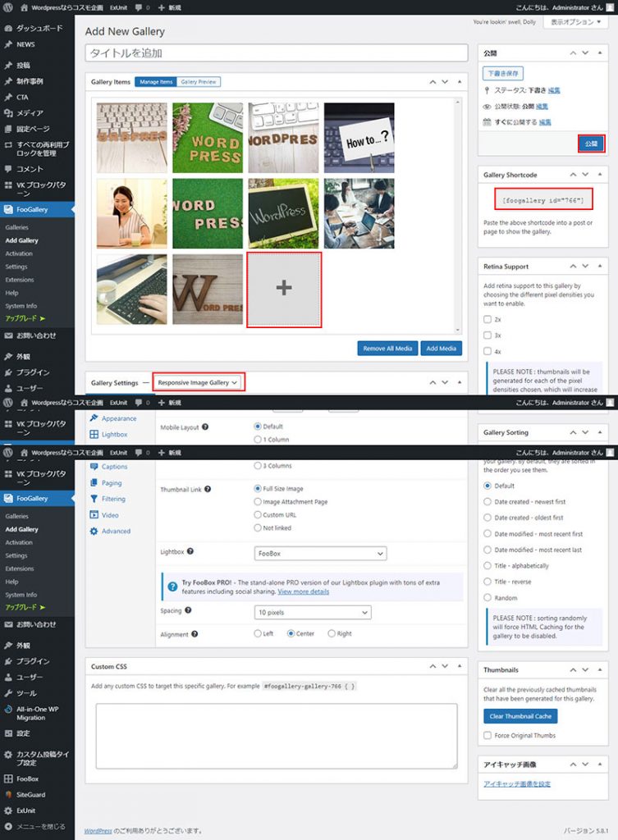Open the Responsive Image Gallery template dropdown
The image size is (618, 840).
198,382
